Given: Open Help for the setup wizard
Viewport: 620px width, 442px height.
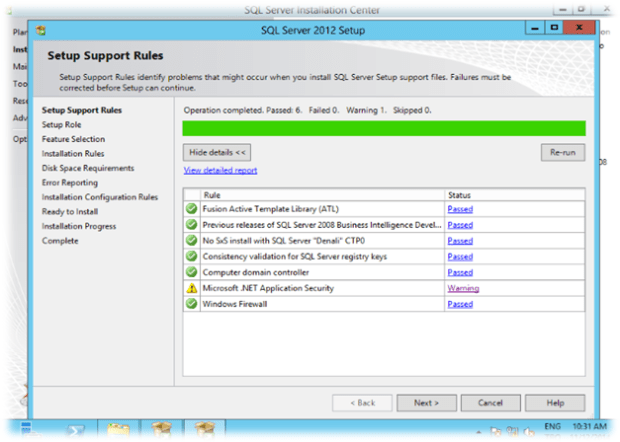Looking at the screenshot, I should (555, 402).
